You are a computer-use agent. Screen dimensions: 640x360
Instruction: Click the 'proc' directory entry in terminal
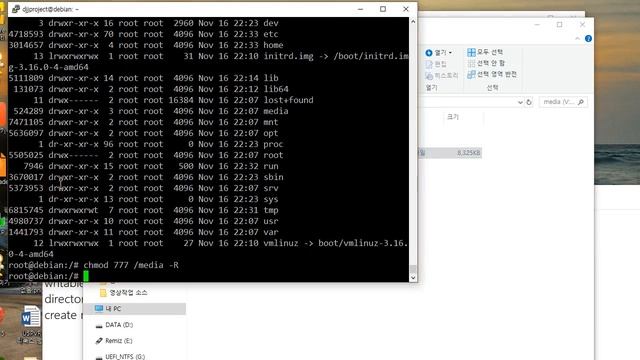273,144
